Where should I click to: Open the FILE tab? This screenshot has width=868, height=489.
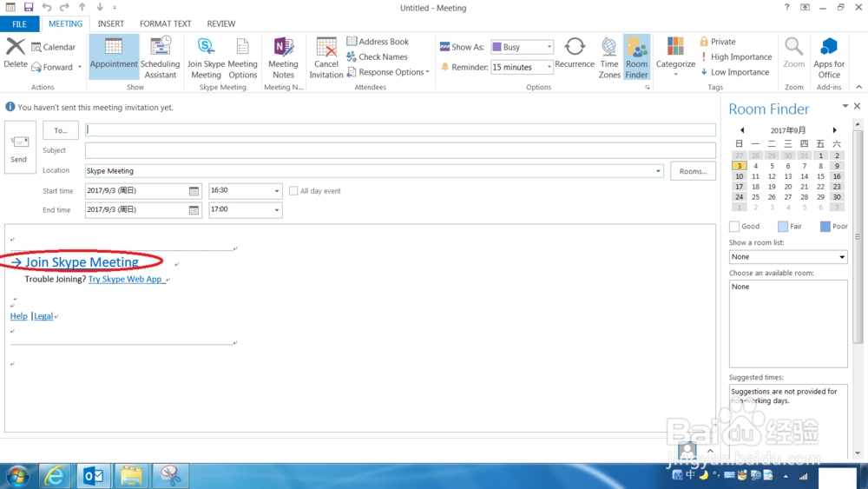pyautogui.click(x=19, y=23)
